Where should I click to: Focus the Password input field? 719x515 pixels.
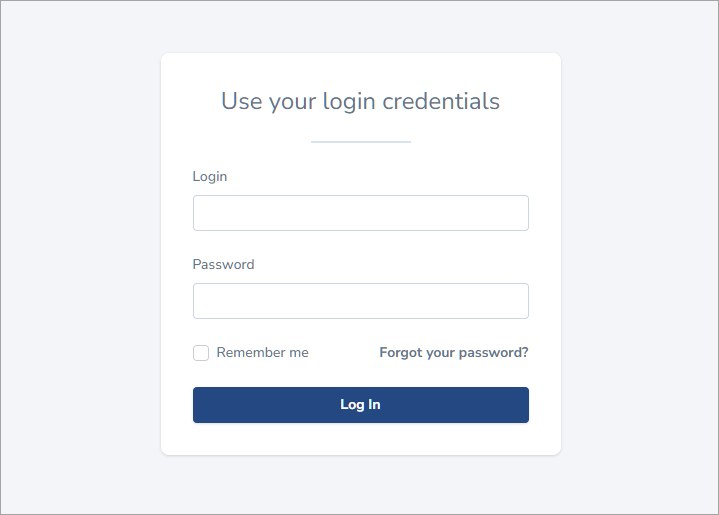click(360, 301)
